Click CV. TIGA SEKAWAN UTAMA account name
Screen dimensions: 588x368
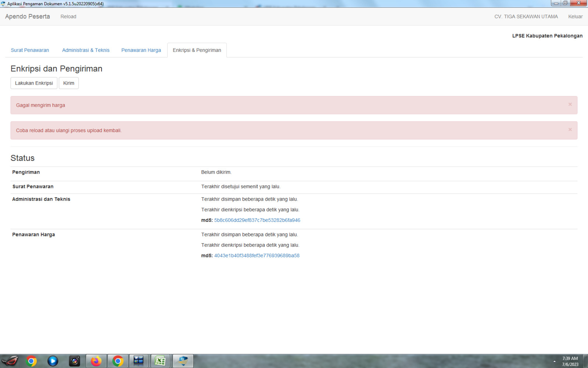tap(526, 17)
